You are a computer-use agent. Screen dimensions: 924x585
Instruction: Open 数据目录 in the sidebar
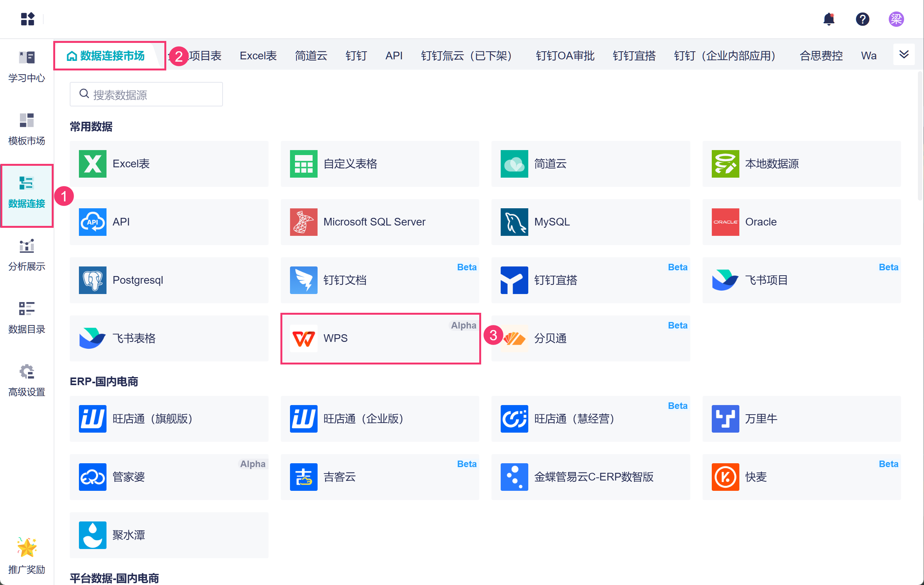pyautogui.click(x=26, y=318)
